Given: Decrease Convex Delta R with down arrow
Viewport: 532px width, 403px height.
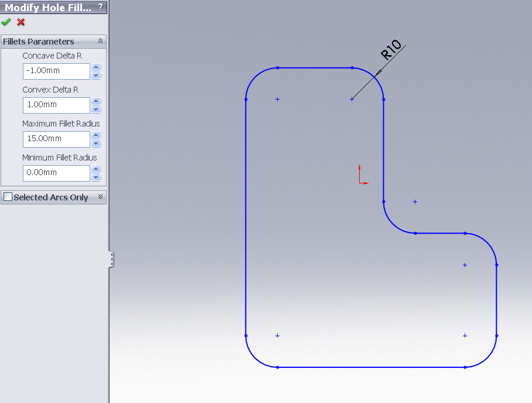Looking at the screenshot, I should pyautogui.click(x=96, y=110).
